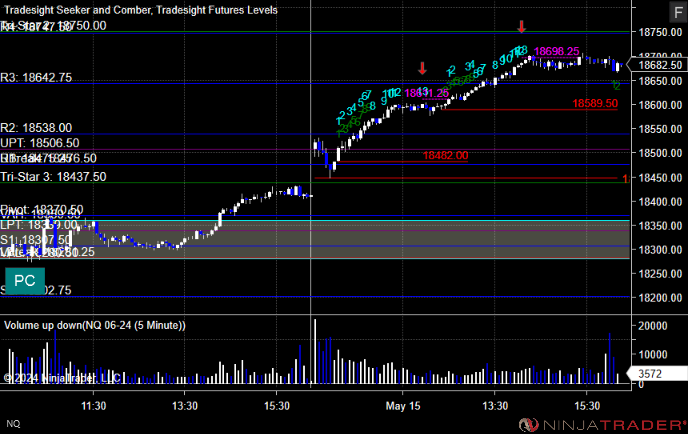The width and height of the screenshot is (688, 434).
Task: Click the 18350.00 price axis label
Action: coord(660,226)
